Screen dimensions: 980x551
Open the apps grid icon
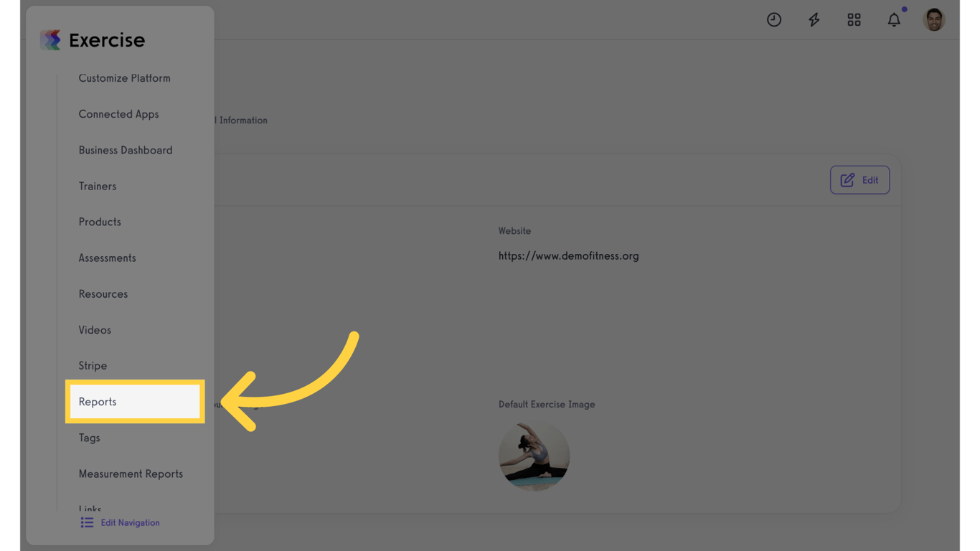pos(854,20)
